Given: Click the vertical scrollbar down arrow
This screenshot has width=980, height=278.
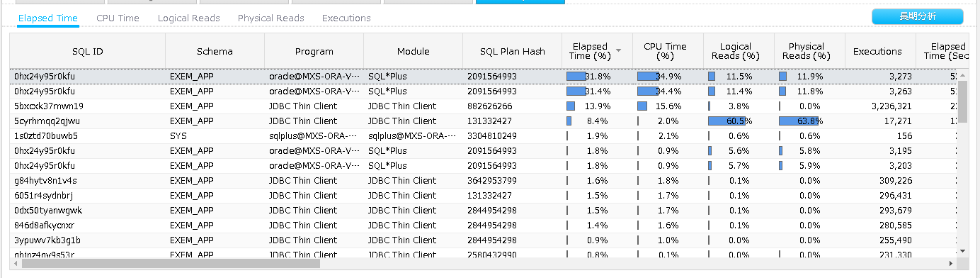Looking at the screenshot, I should point(962,250).
